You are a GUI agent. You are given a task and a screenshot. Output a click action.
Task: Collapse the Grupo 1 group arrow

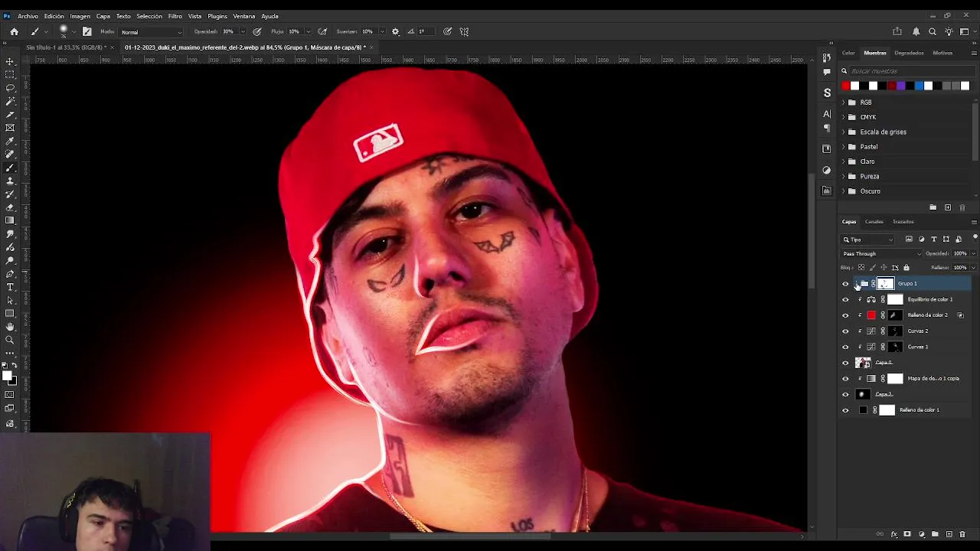(x=857, y=284)
